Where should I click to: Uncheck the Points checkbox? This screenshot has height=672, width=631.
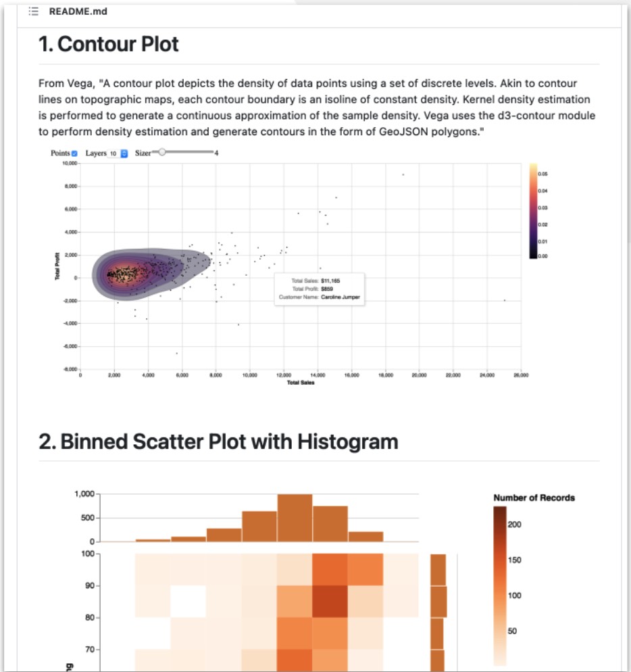[74, 153]
